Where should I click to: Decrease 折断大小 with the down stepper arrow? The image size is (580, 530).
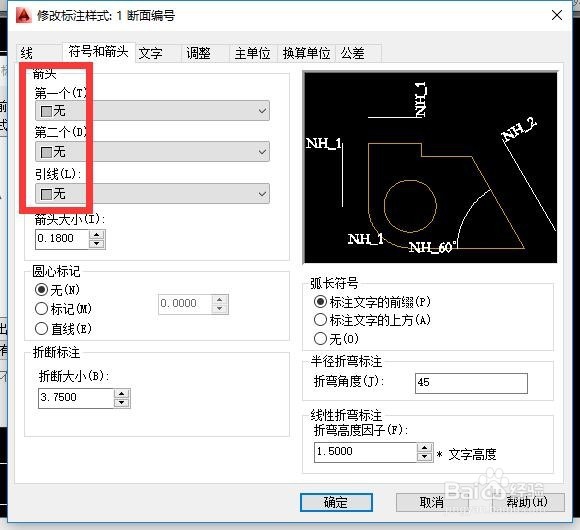[122, 403]
